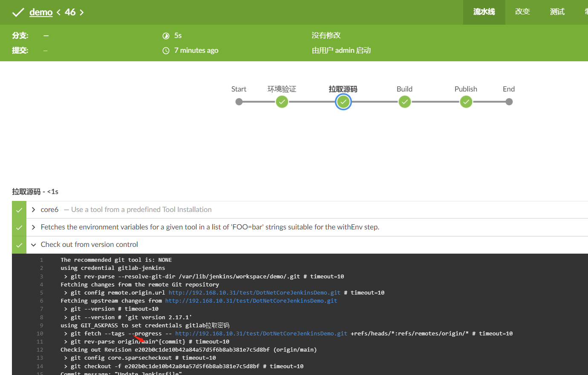The width and height of the screenshot is (588, 375).
Task: Click log line 'git rev-parse --resolve-git-dir'
Action: click(x=204, y=277)
